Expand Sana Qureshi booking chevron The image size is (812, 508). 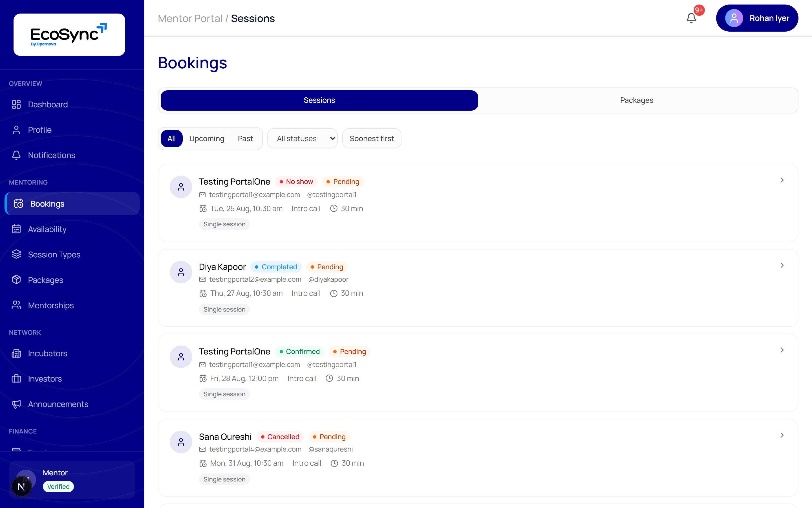782,435
